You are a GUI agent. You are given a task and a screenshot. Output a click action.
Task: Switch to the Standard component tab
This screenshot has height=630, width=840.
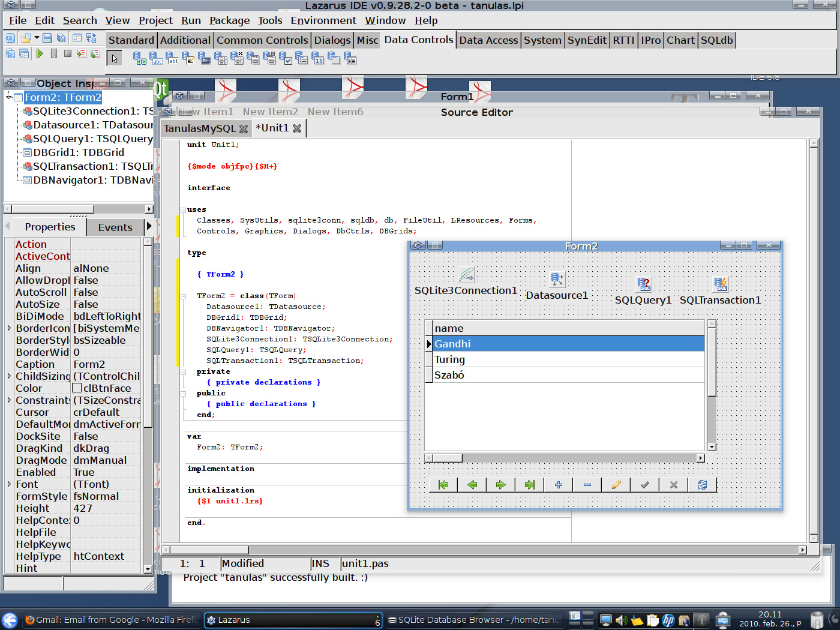click(x=131, y=40)
